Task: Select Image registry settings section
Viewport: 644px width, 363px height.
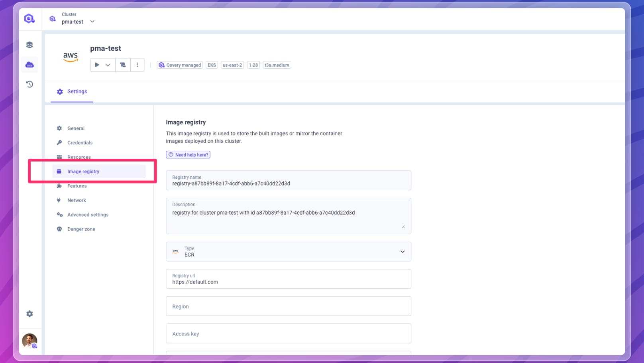Action: pyautogui.click(x=99, y=172)
